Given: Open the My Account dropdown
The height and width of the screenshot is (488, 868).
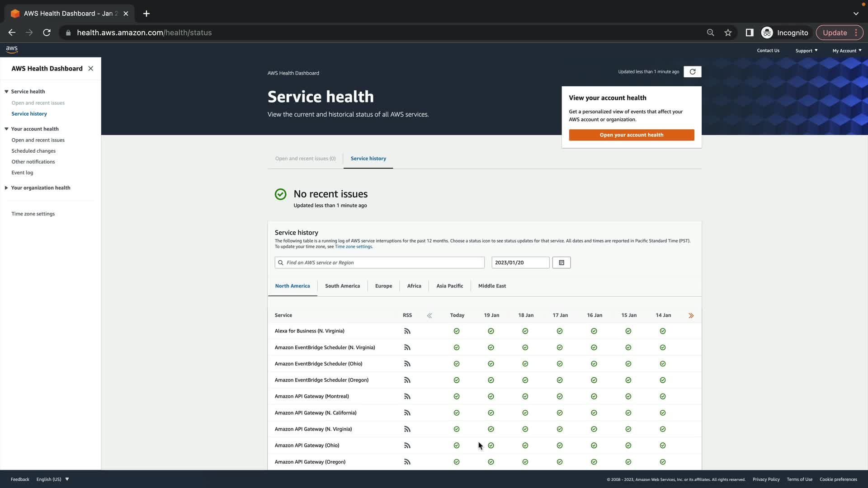Looking at the screenshot, I should click(847, 51).
